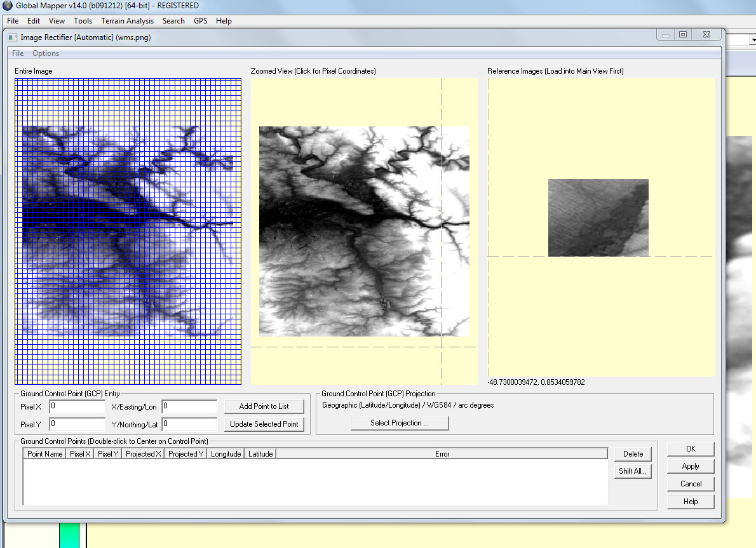756x548 pixels.
Task: Click the Apply button
Action: coord(691,466)
